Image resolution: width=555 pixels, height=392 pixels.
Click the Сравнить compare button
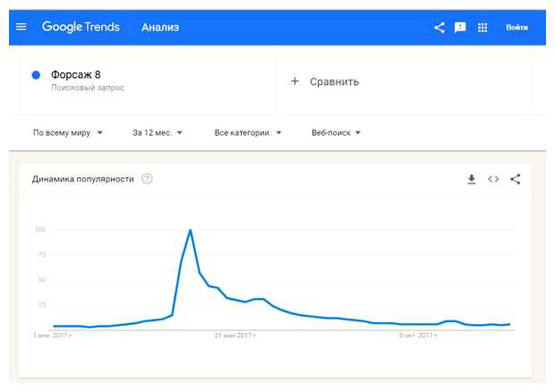tap(334, 81)
